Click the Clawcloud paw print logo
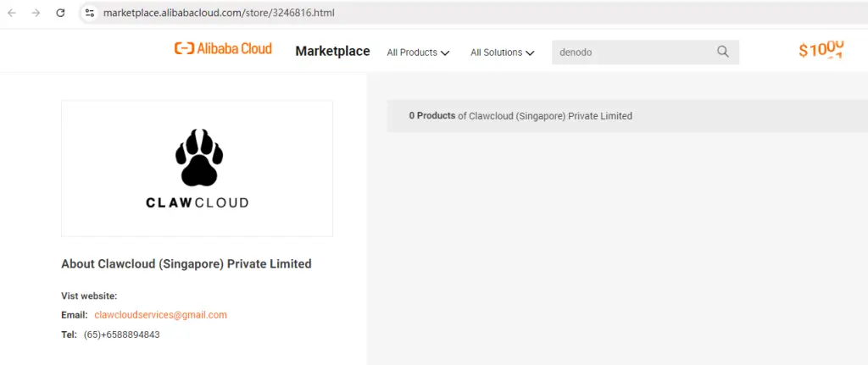The image size is (868, 365). [x=198, y=158]
